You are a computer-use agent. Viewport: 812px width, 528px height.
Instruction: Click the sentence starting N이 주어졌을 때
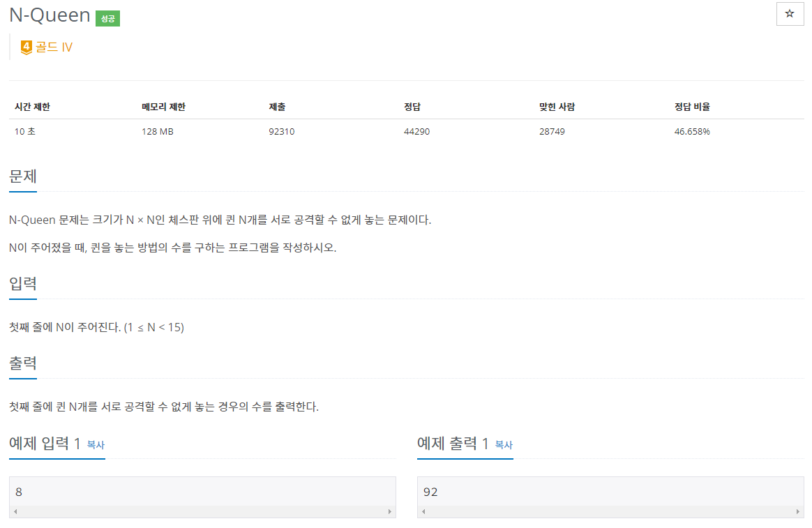[x=172, y=248]
